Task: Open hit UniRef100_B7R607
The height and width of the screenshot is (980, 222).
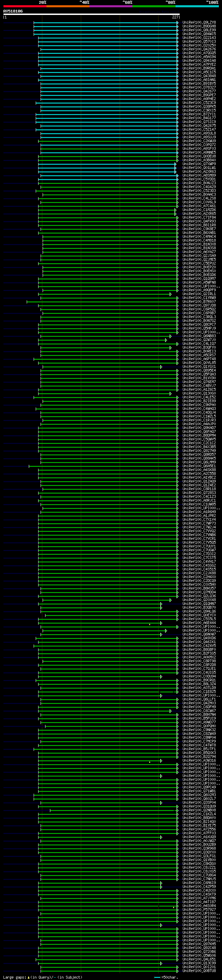Action: point(199,301)
